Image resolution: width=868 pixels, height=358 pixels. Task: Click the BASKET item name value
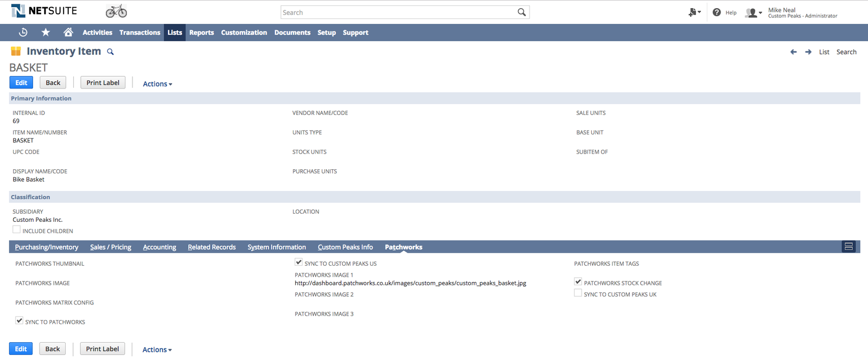(x=23, y=140)
